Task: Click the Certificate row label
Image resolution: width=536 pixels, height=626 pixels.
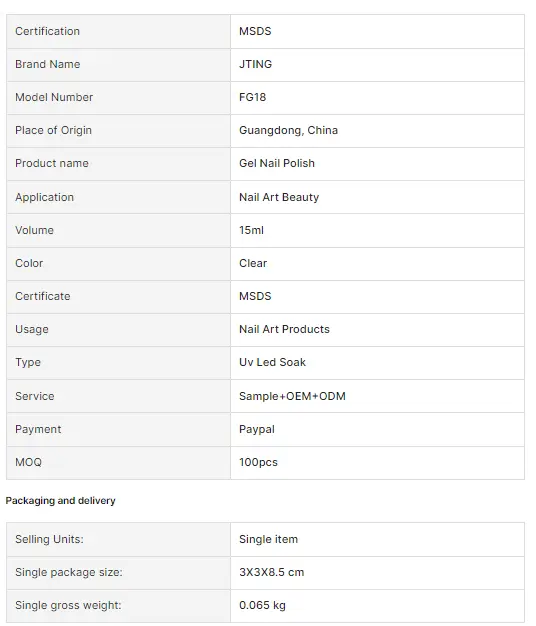Action: [43, 296]
